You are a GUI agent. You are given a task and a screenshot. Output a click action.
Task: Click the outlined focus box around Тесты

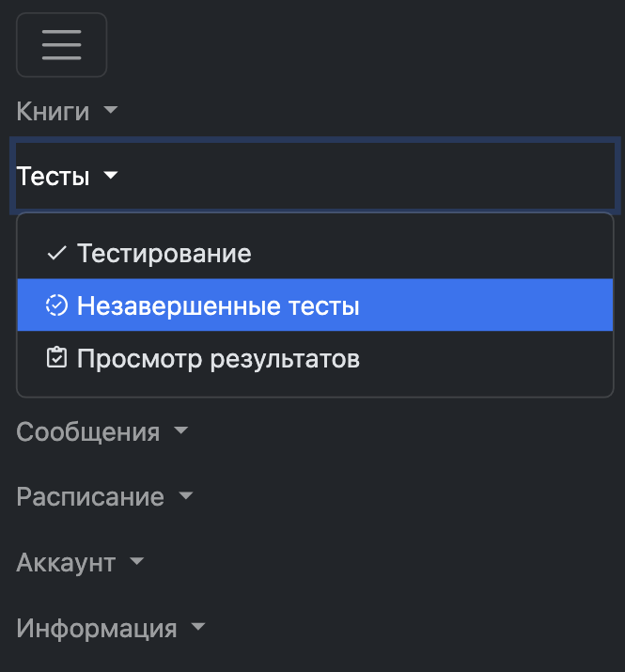click(x=376, y=176)
